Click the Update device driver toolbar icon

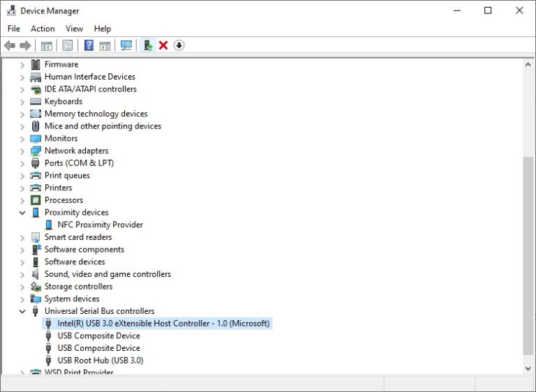click(x=148, y=45)
